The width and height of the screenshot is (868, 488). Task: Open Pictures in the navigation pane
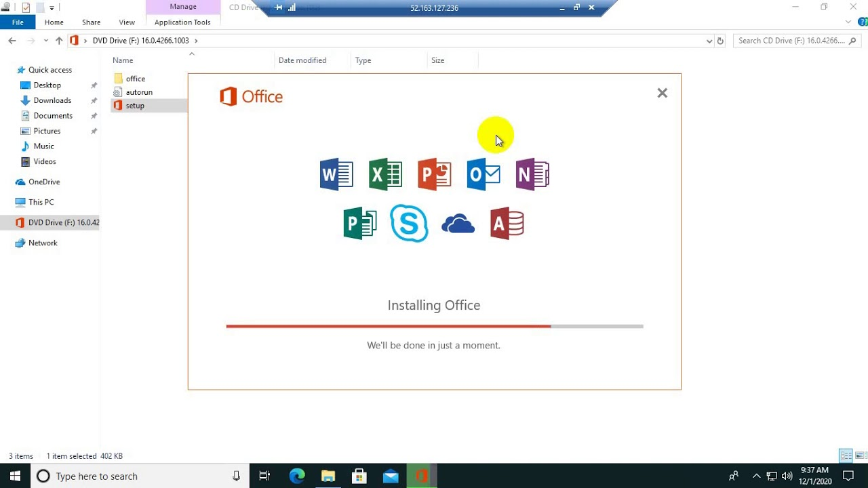(40, 131)
